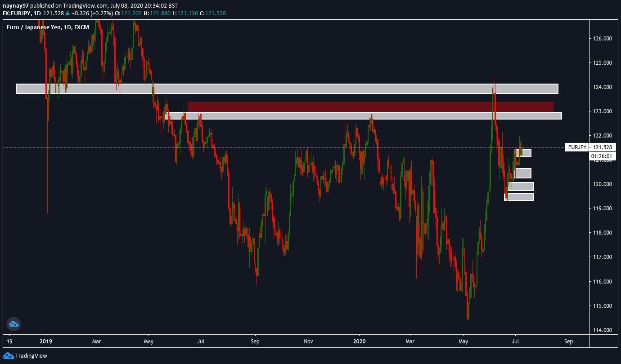This screenshot has height=364, width=621.
Task: Click the 124.000 price axis label
Action: point(602,87)
